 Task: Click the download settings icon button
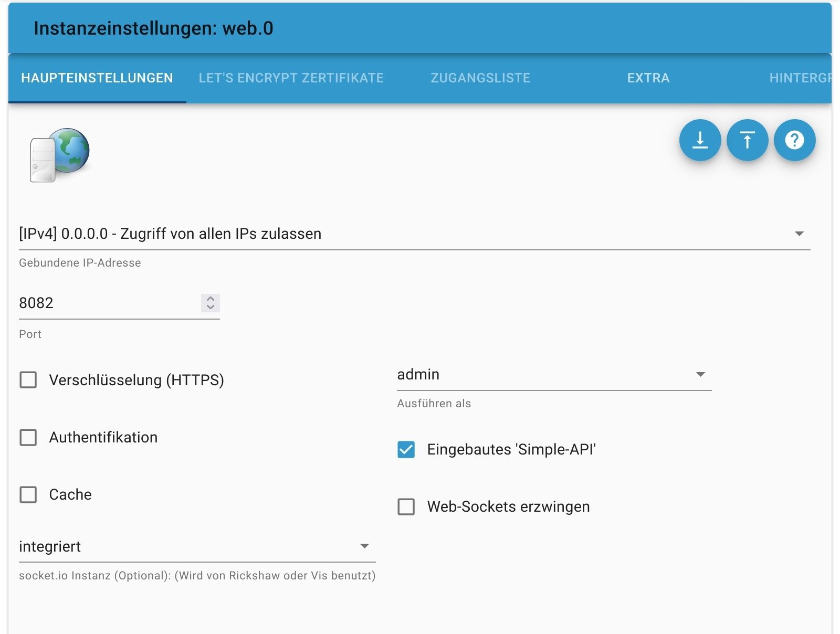point(700,140)
